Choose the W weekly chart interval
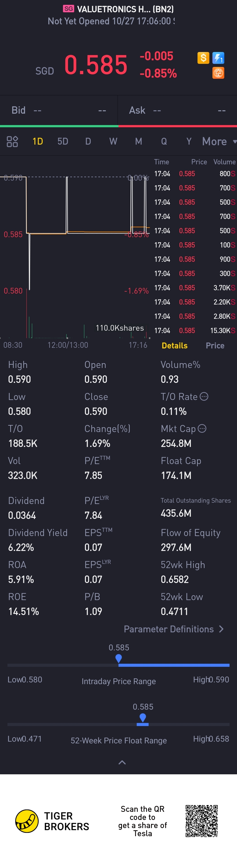This screenshot has width=237, height=868. [113, 142]
